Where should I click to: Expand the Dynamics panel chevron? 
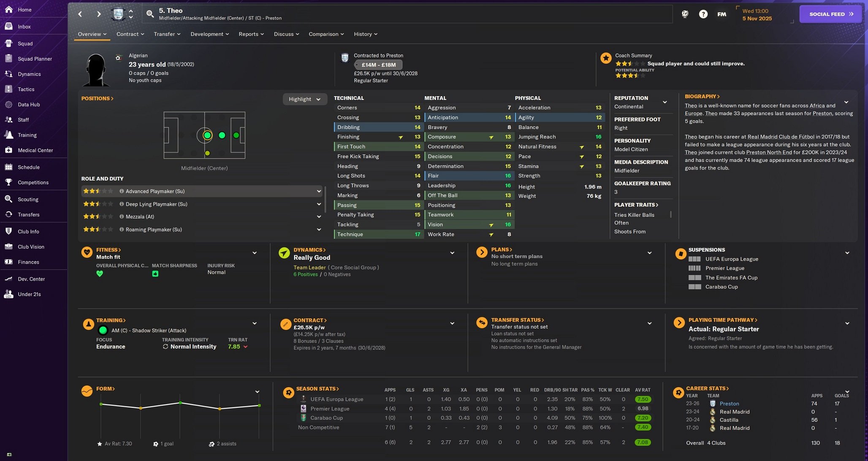(452, 253)
